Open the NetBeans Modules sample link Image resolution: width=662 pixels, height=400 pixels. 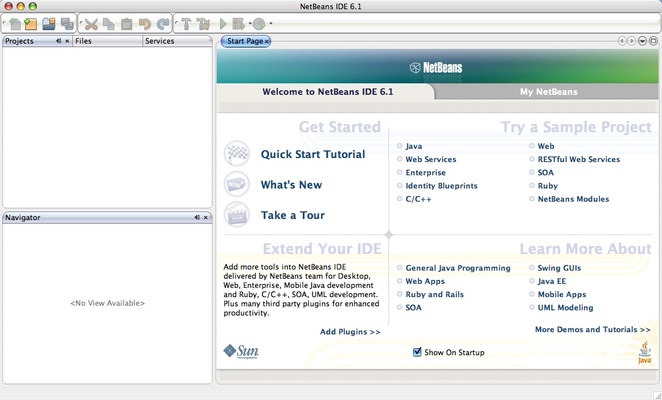pos(573,199)
